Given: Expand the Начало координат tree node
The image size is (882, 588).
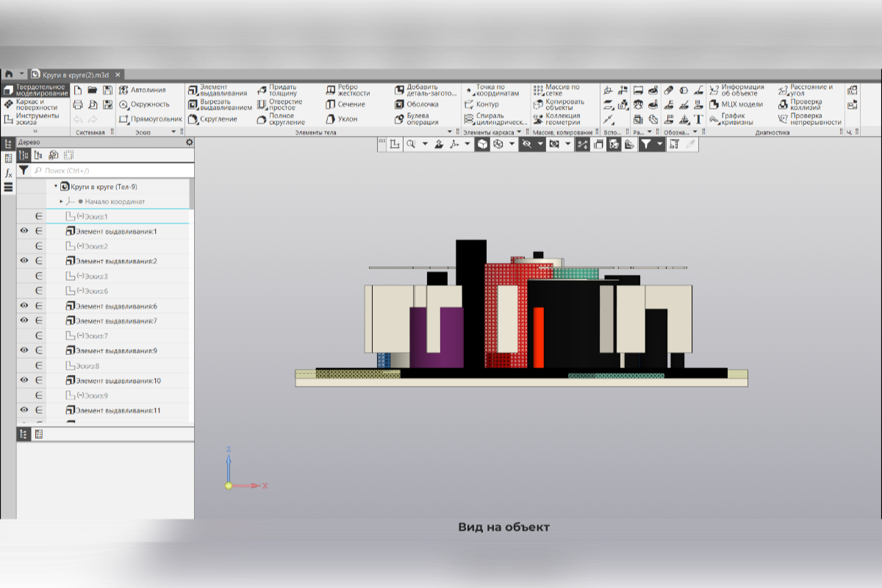Looking at the screenshot, I should [x=62, y=201].
